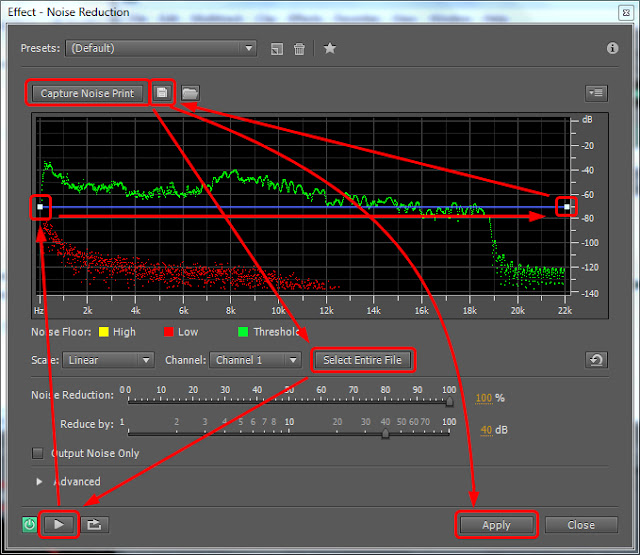
Task: Open the graph options menu icon
Action: tap(596, 93)
